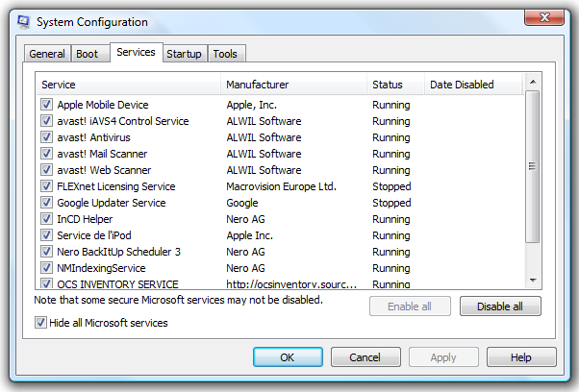The height and width of the screenshot is (392, 579).
Task: Click the Apply button
Action: 443,357
